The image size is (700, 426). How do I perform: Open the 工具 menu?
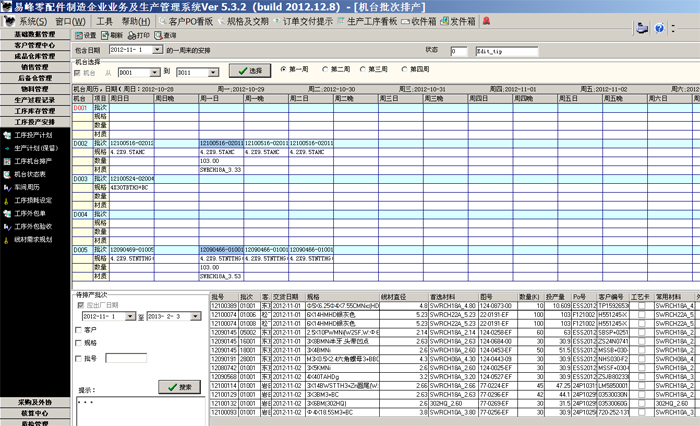point(104,20)
